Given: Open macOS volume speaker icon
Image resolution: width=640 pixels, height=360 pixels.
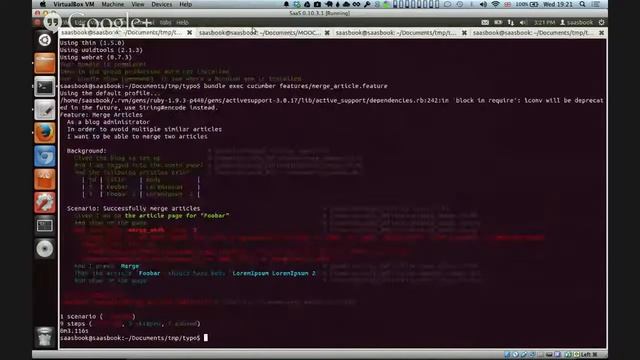Looking at the screenshot, I should pos(483,4).
